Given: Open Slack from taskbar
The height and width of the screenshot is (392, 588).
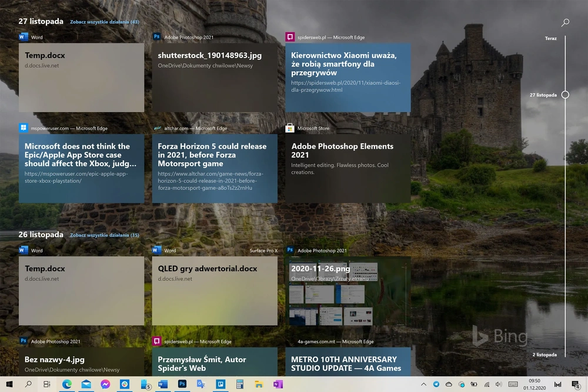Looking at the screenshot, I should pyautogui.click(x=125, y=384).
